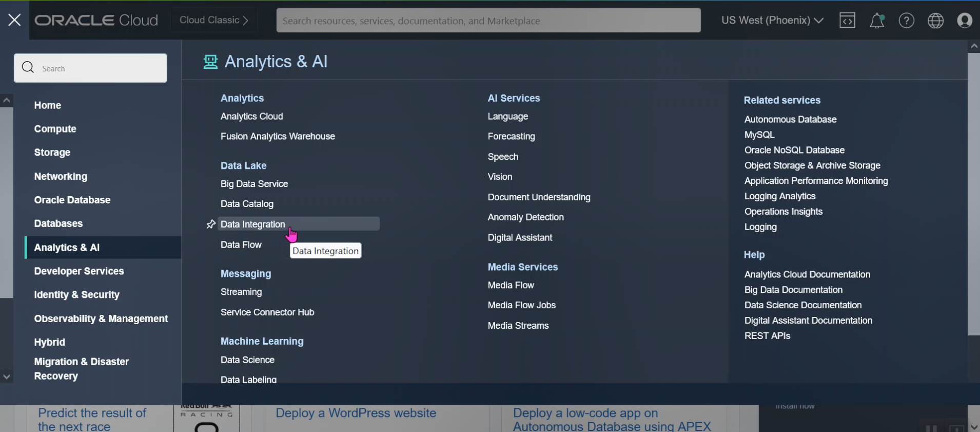Open the Help question mark icon
The width and height of the screenshot is (980, 432).
pyautogui.click(x=907, y=21)
